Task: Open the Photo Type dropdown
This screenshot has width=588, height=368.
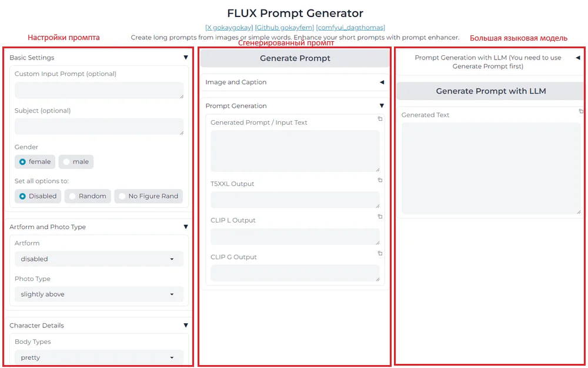Action: click(99, 294)
